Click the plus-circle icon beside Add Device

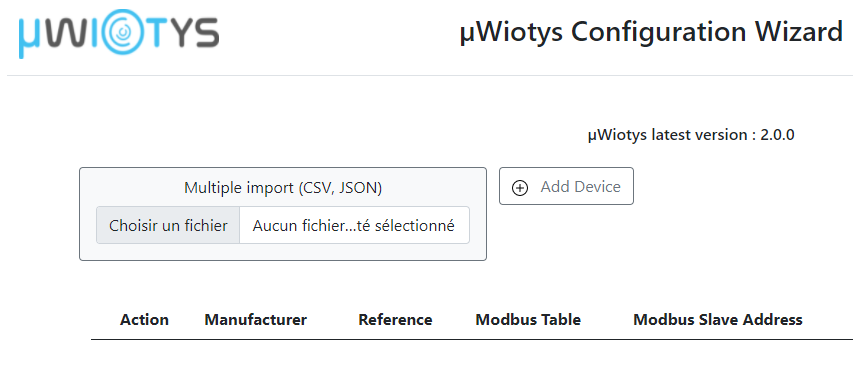coord(520,188)
